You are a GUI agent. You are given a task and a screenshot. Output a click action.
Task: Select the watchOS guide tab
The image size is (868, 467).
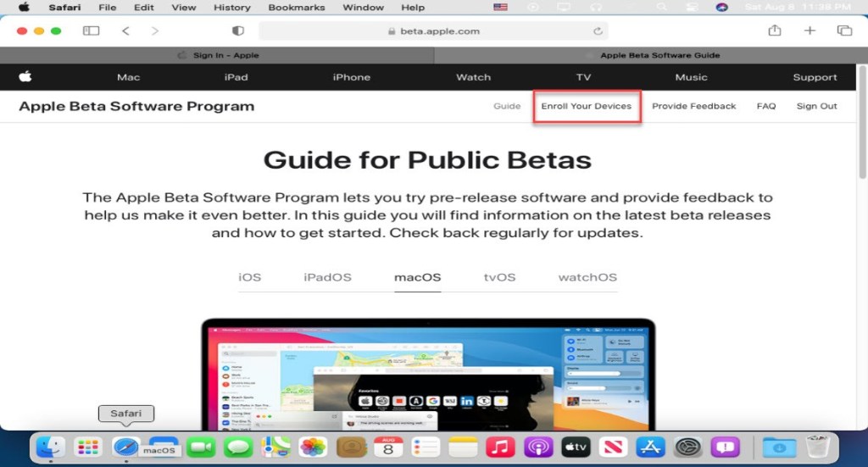[587, 277]
